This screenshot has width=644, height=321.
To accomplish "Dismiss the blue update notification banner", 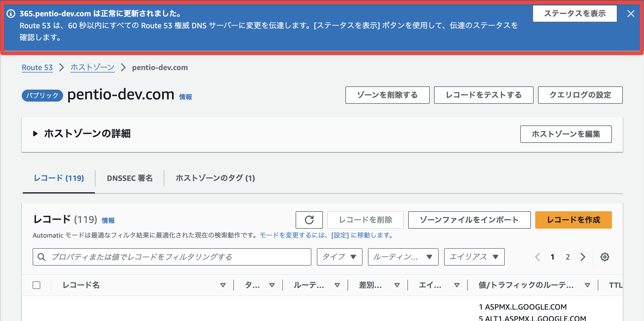I will pyautogui.click(x=631, y=14).
